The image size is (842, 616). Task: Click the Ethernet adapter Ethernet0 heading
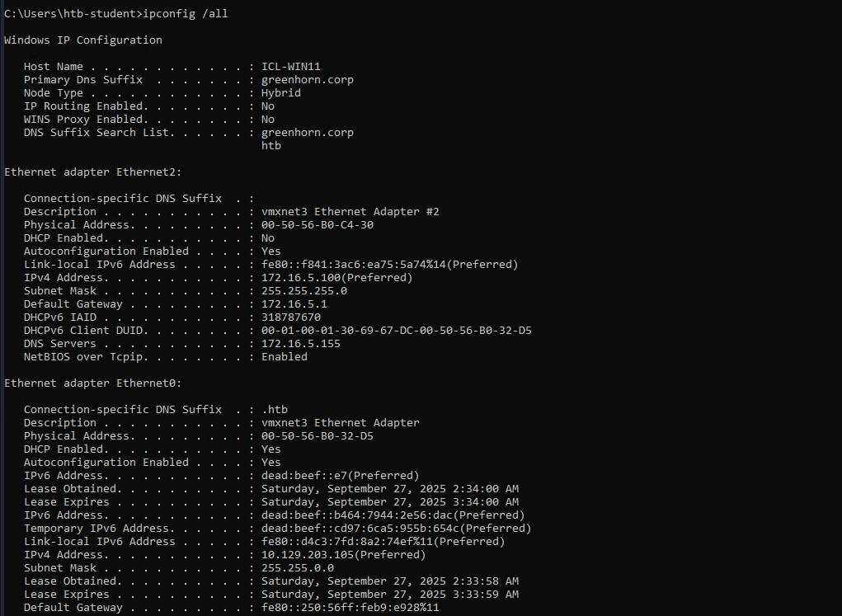pos(92,383)
